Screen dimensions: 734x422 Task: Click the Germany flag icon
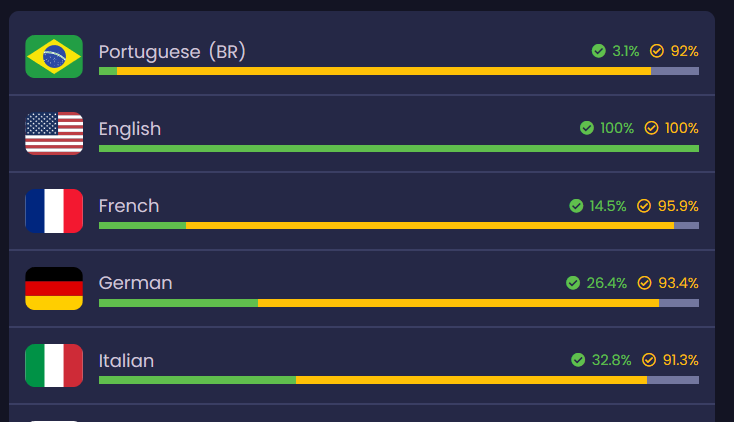click(x=54, y=288)
